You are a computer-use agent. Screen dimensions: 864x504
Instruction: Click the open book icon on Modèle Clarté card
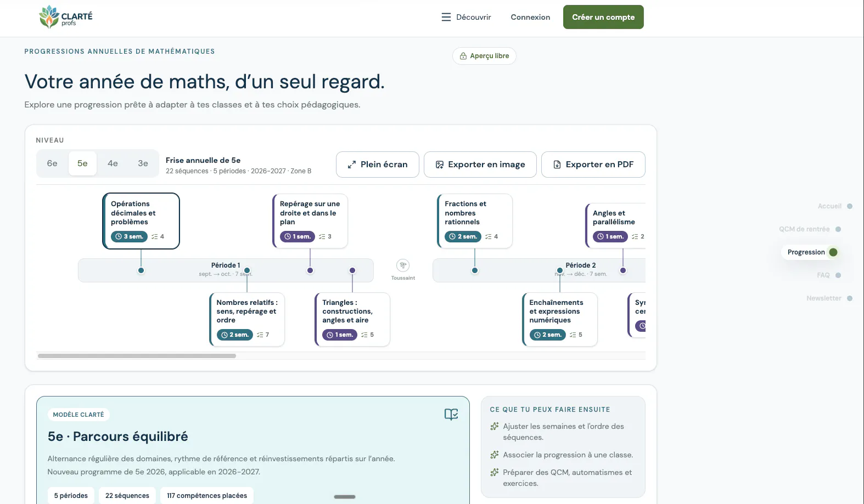tap(451, 415)
